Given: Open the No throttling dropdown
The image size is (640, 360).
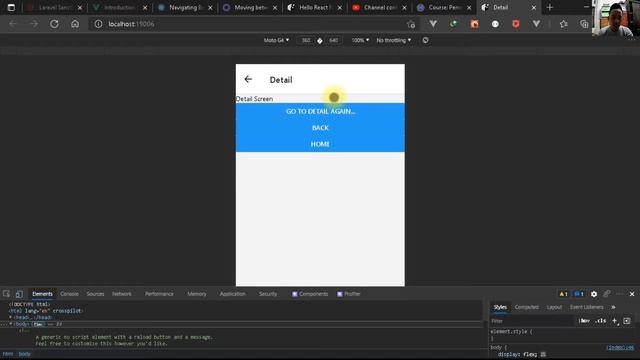Looking at the screenshot, I should click(394, 40).
